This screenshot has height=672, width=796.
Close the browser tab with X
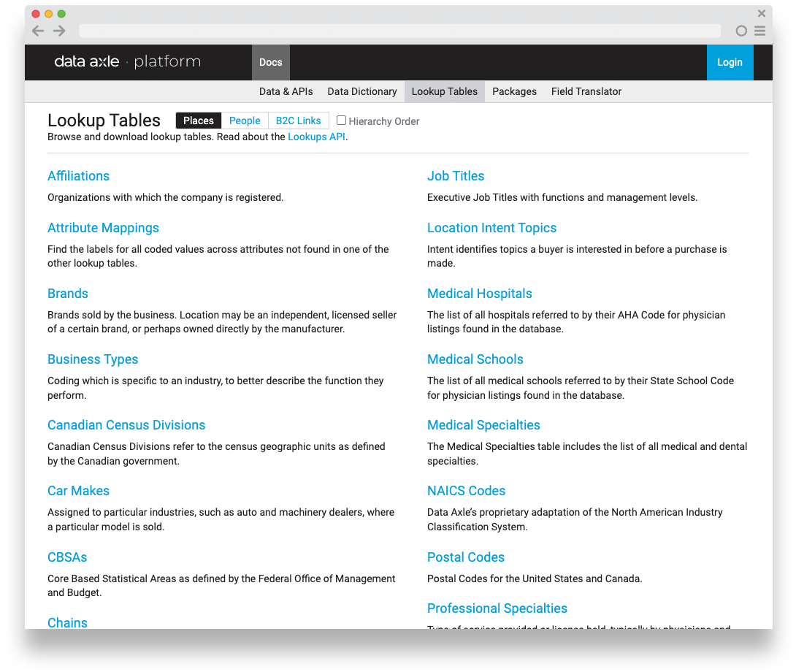click(762, 13)
